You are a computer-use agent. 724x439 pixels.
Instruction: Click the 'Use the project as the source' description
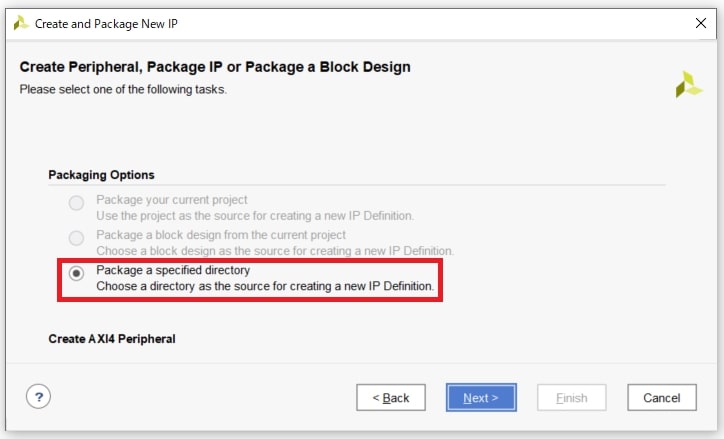pyautogui.click(x=255, y=216)
